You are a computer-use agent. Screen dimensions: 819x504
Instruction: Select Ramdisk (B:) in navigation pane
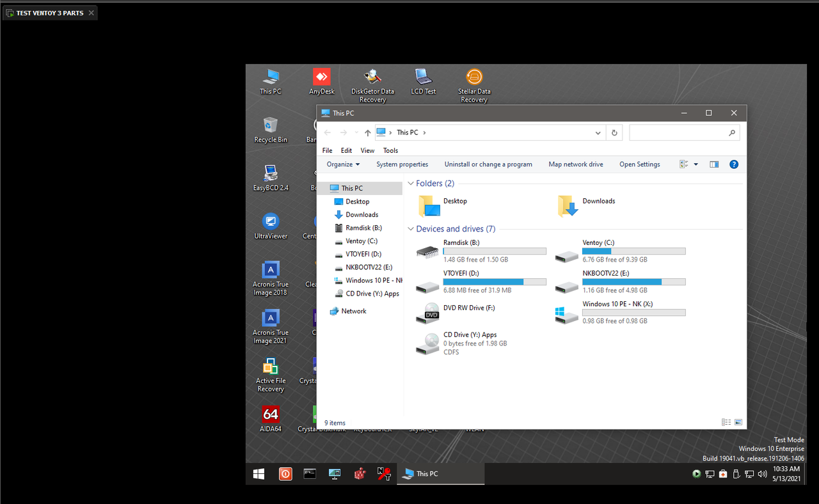[x=363, y=228]
